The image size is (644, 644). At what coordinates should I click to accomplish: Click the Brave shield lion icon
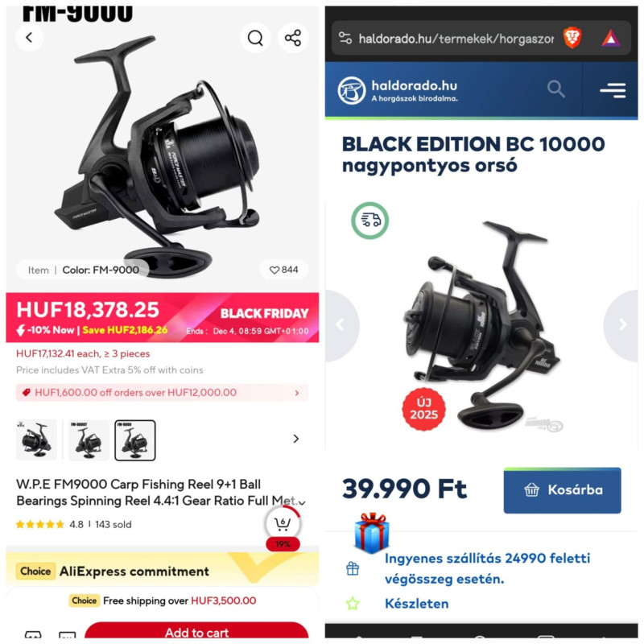coord(572,38)
